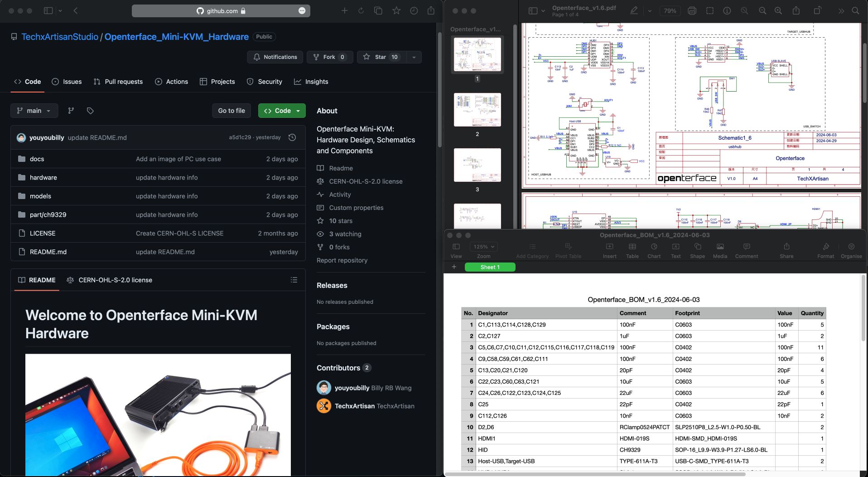Open the hardware folder
868x477 pixels.
(x=43, y=178)
